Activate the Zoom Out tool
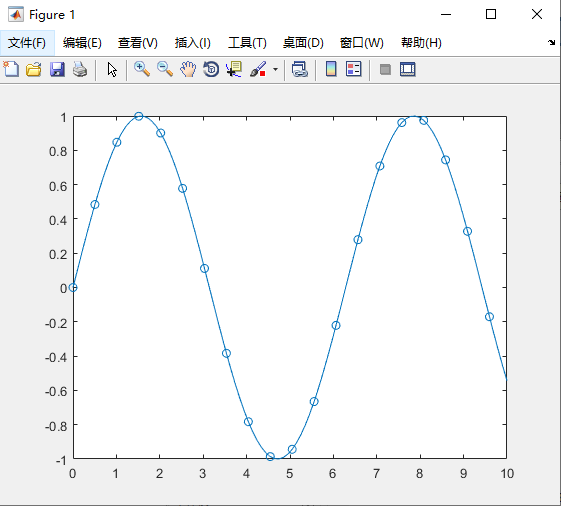Image resolution: width=561 pixels, height=506 pixels. pyautogui.click(x=165, y=69)
